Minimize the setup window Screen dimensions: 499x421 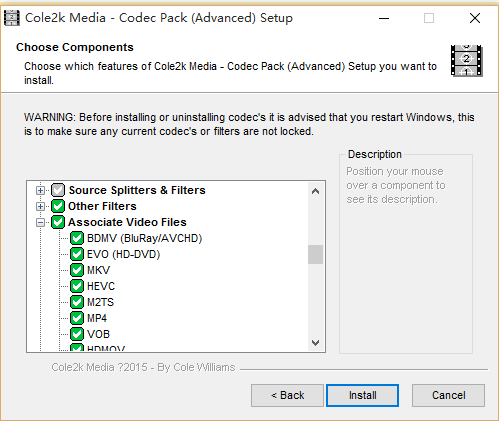click(384, 18)
